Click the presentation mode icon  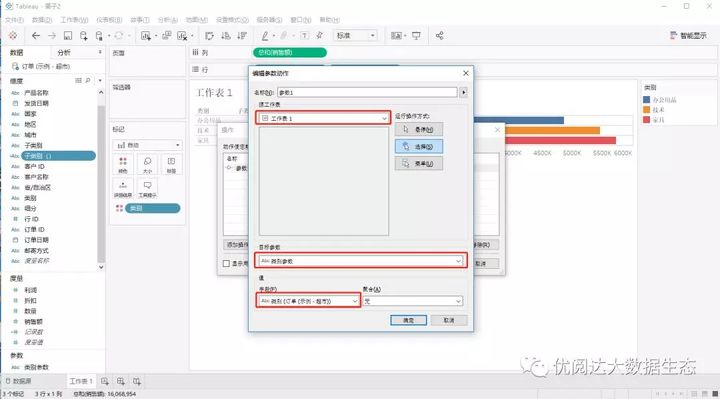point(416,35)
